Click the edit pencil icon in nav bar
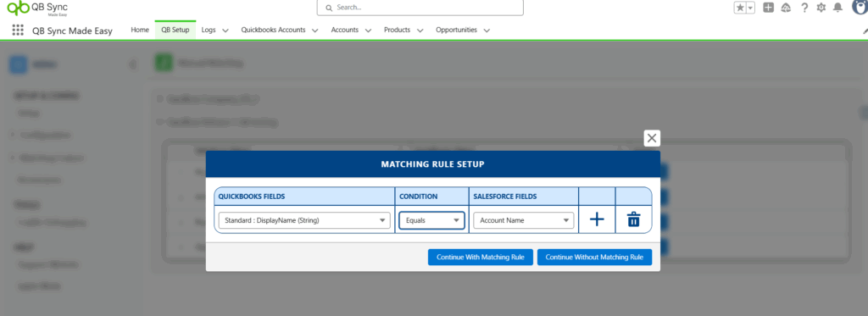This screenshot has height=316, width=868. click(865, 32)
